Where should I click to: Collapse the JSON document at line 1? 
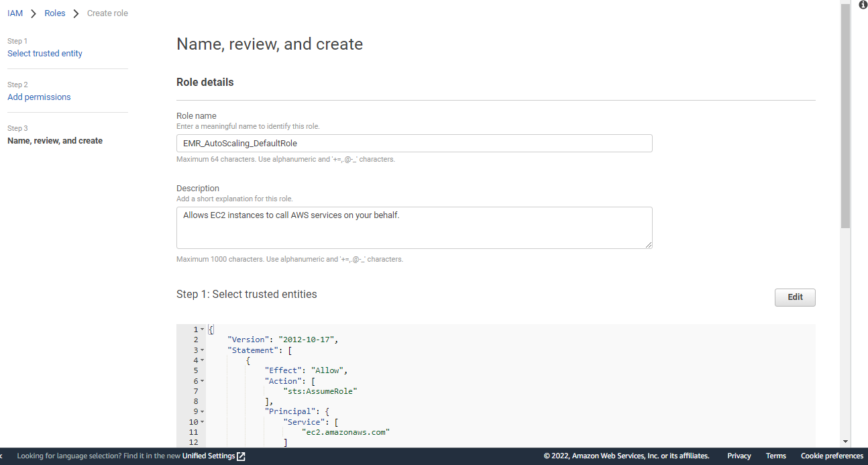click(201, 329)
